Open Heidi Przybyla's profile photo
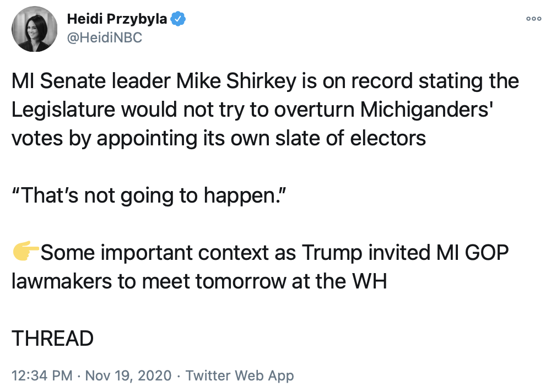Screen dimensions: 551x392 point(35,29)
